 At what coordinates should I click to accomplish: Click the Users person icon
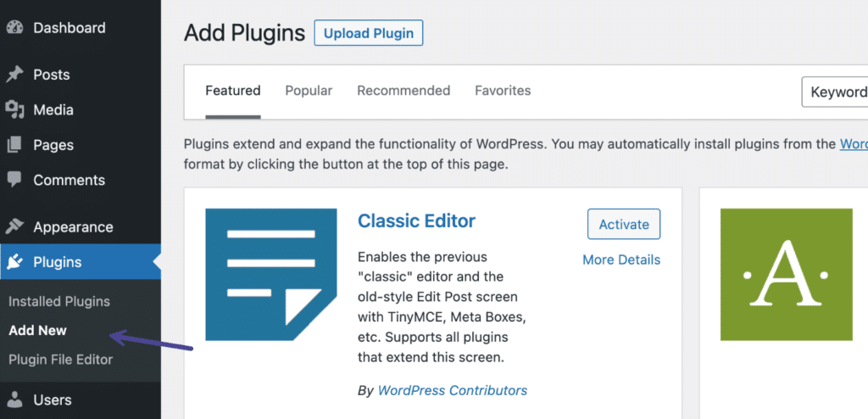[14, 399]
